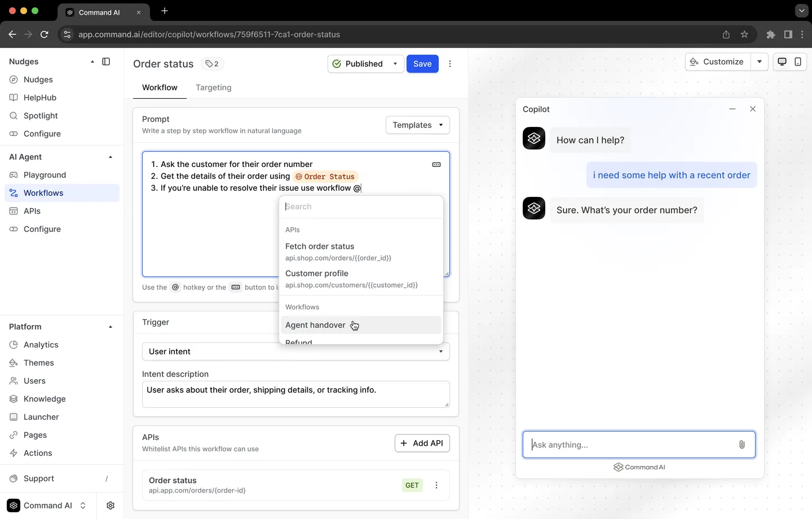Collapse the sidebar panel icon

[106, 61]
